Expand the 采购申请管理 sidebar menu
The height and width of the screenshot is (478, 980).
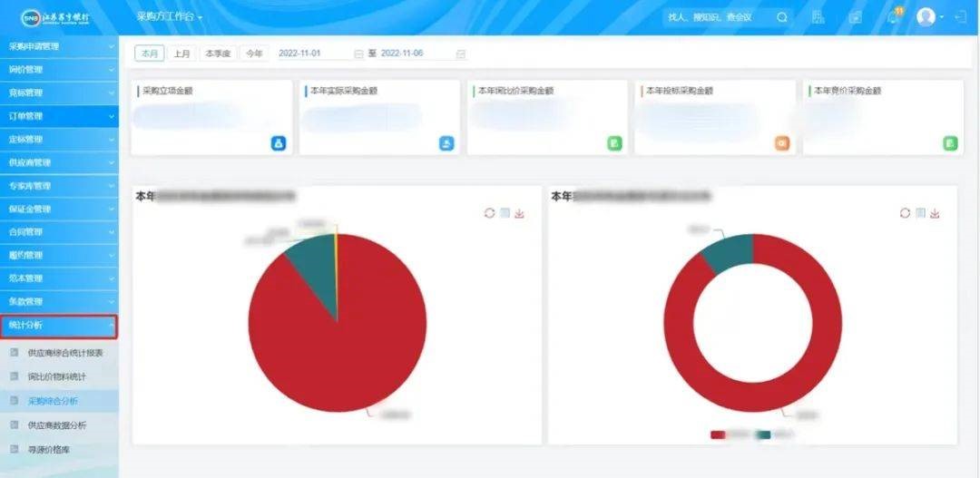pos(59,46)
